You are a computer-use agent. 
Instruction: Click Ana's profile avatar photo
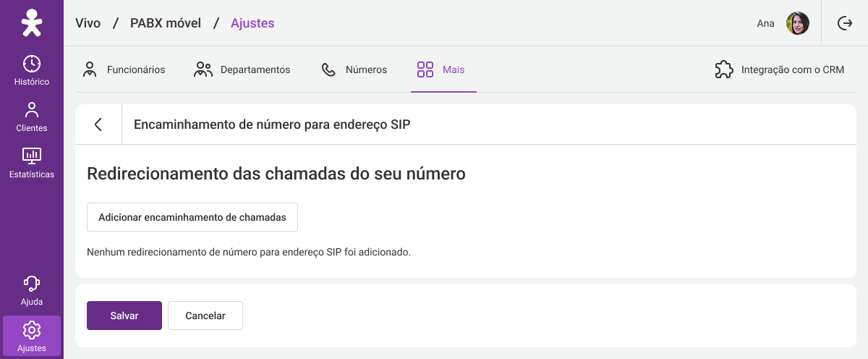pos(798,23)
